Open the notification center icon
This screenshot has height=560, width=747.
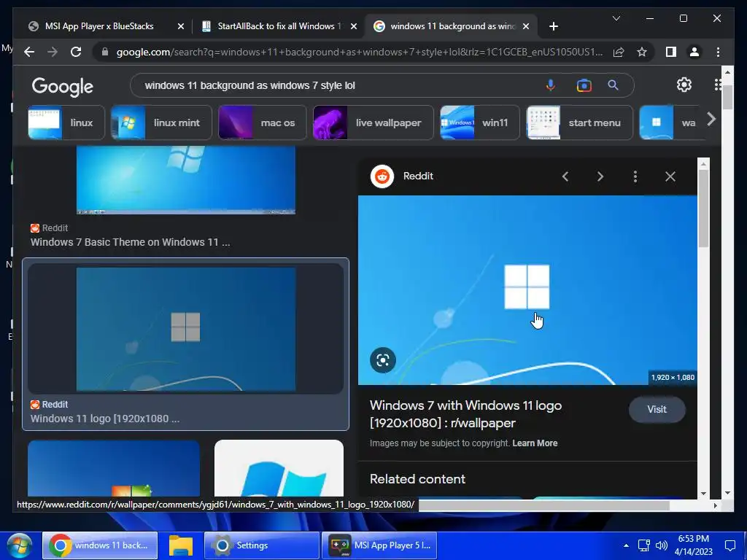(729, 545)
